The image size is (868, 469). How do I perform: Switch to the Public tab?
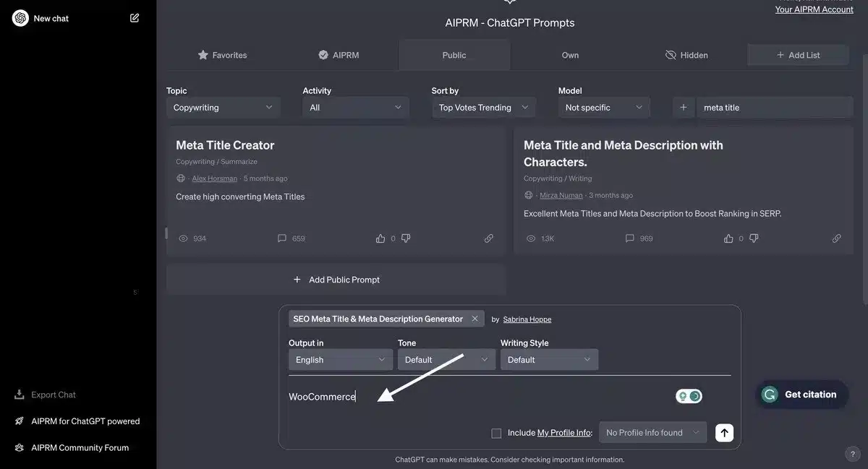tap(454, 55)
